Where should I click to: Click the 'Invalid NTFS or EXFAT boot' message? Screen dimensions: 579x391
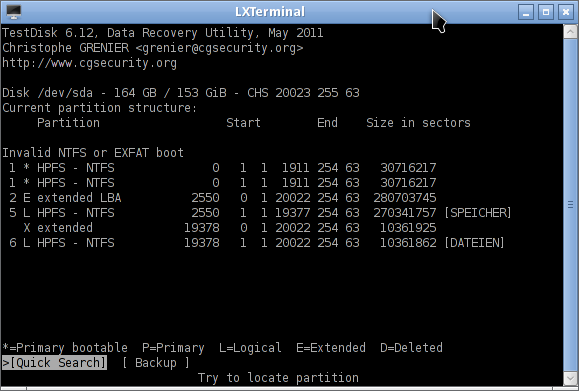click(x=93, y=152)
